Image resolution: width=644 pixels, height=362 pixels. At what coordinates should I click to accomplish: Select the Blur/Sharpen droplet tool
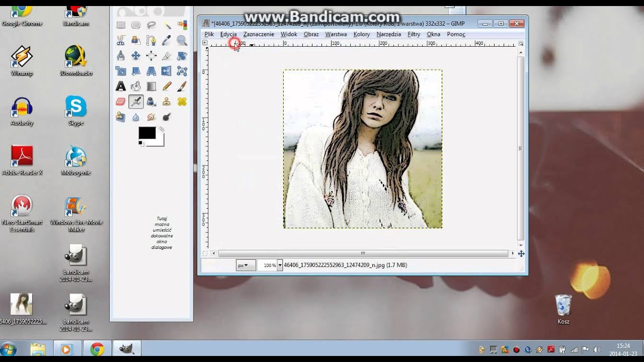pos(136,117)
